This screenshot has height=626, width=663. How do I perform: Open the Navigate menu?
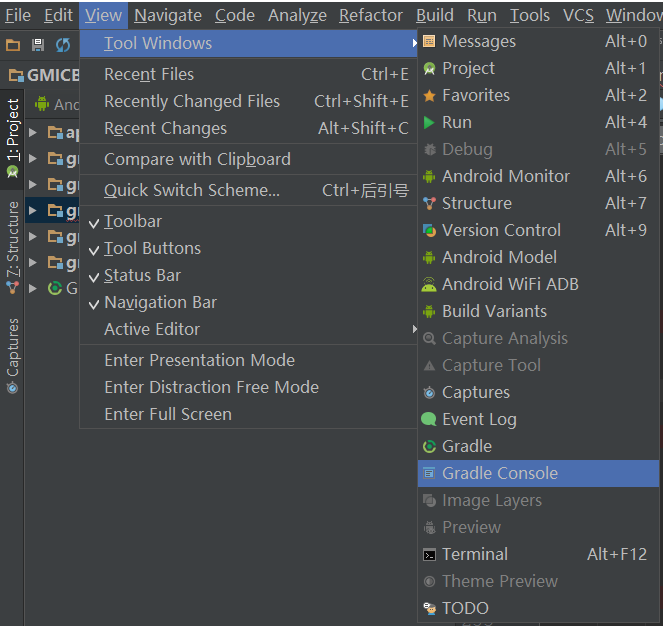(x=168, y=16)
